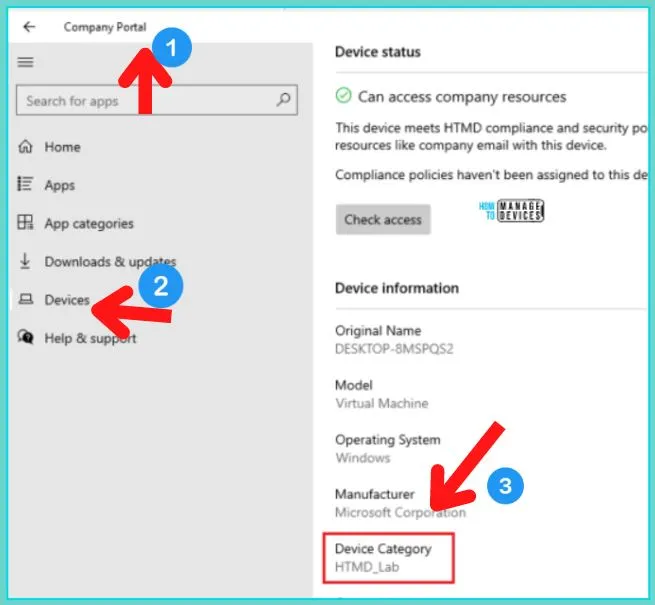Click the HTMD_Lab category value
Image resolution: width=655 pixels, height=605 pixels.
tap(367, 567)
